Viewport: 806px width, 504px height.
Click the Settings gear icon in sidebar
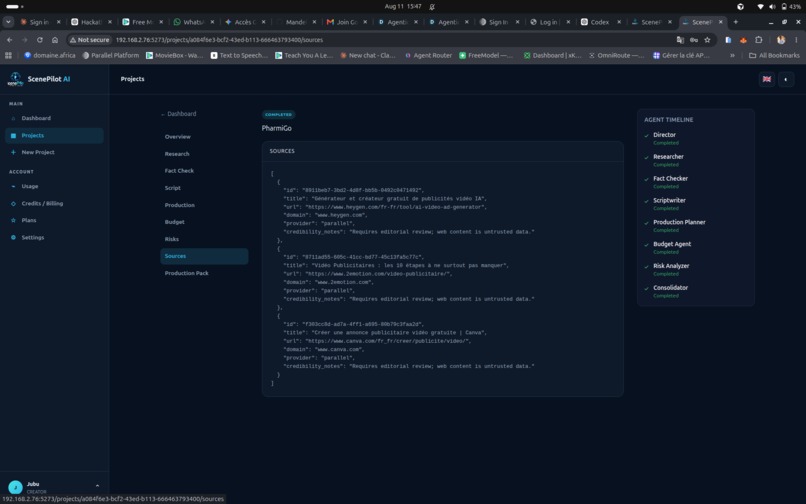coord(13,237)
